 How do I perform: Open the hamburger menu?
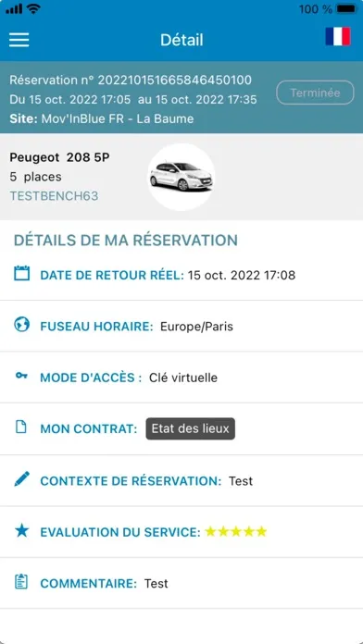(19, 40)
